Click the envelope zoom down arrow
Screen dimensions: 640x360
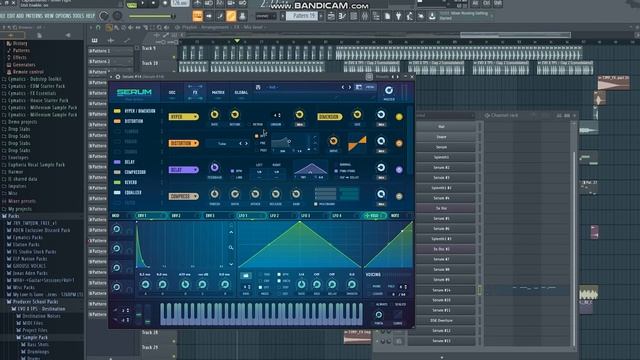[231, 264]
